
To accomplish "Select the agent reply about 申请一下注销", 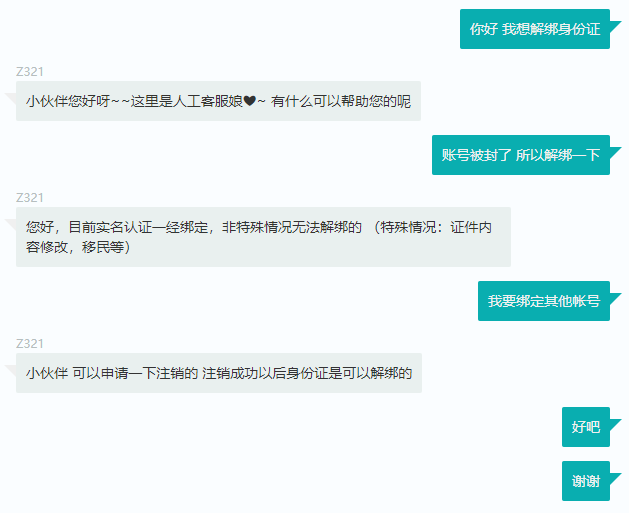I will click(218, 373).
